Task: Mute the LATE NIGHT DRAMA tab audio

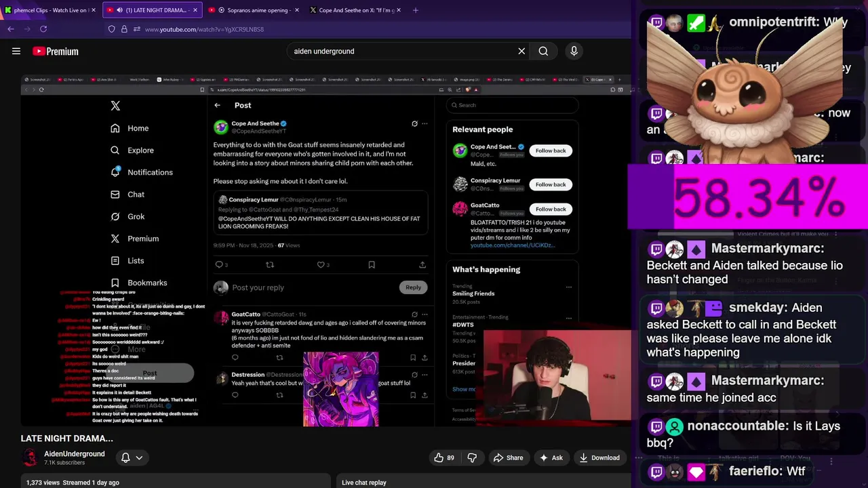Action: click(119, 10)
